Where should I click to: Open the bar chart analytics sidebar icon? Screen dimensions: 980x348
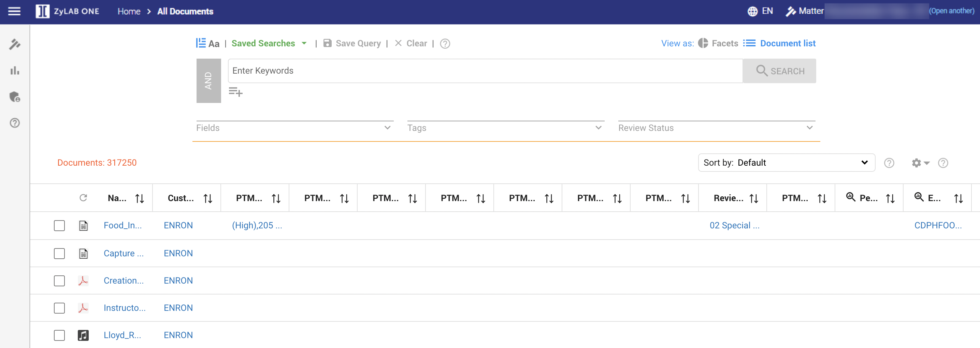[x=15, y=71]
